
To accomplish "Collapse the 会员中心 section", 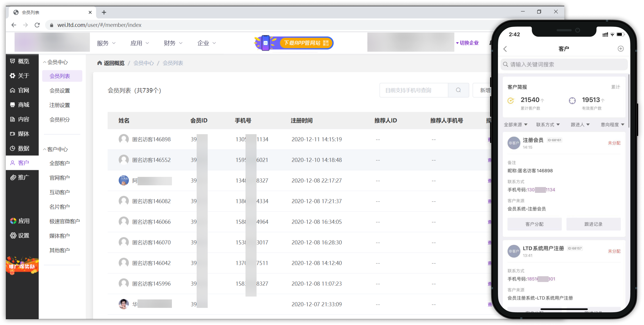I will point(55,62).
